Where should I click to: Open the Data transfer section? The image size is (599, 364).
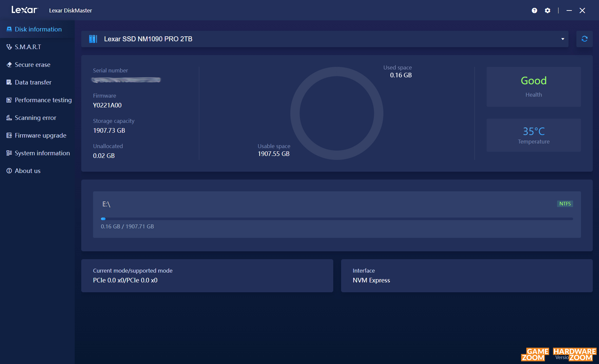click(x=37, y=82)
